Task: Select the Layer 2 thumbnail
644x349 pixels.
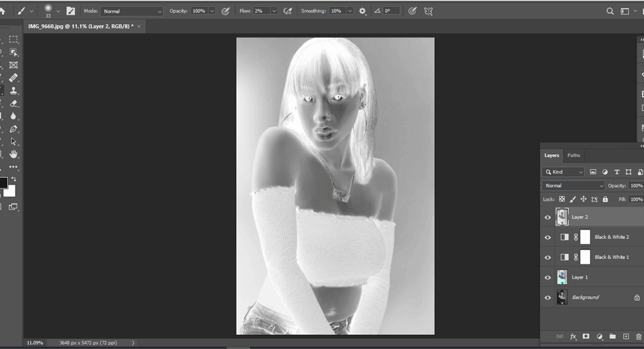Action: coord(562,217)
